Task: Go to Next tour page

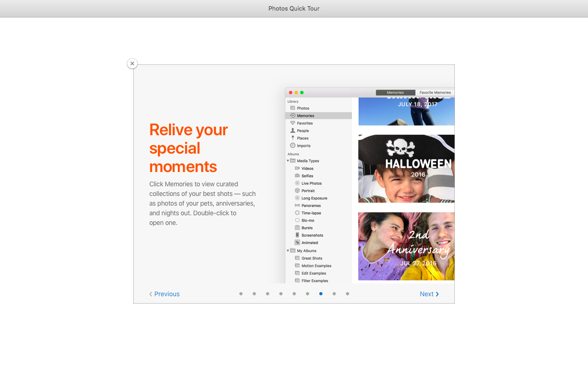Action: pos(429,294)
